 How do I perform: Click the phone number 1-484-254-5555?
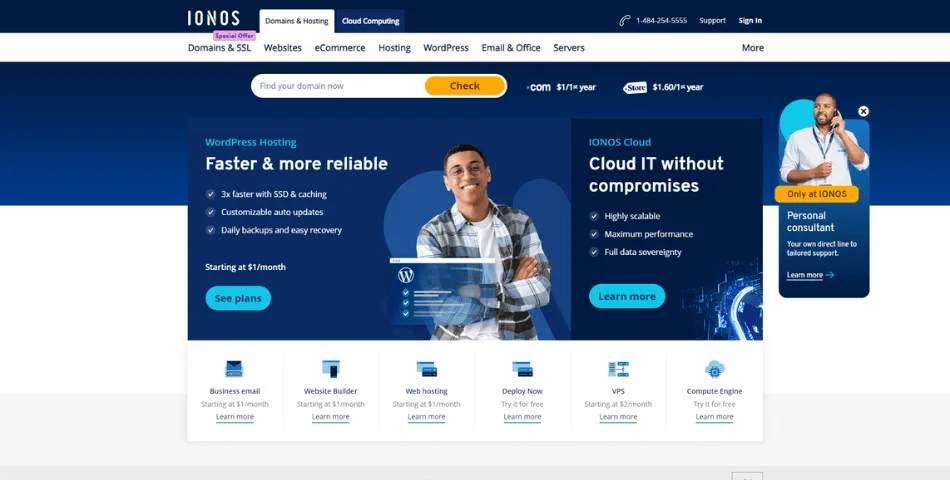pos(661,21)
